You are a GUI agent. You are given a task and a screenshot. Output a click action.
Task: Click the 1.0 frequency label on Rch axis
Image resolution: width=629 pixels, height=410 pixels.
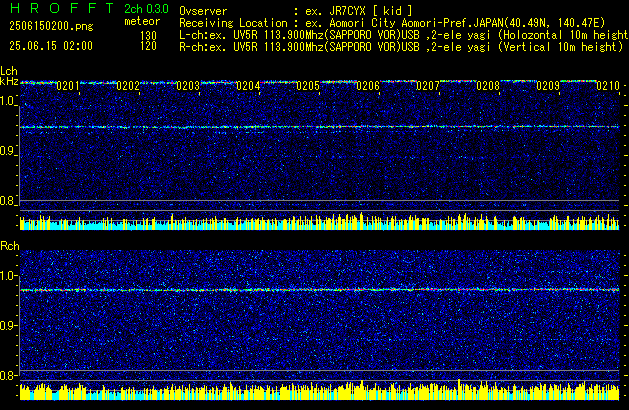[x=8, y=276]
